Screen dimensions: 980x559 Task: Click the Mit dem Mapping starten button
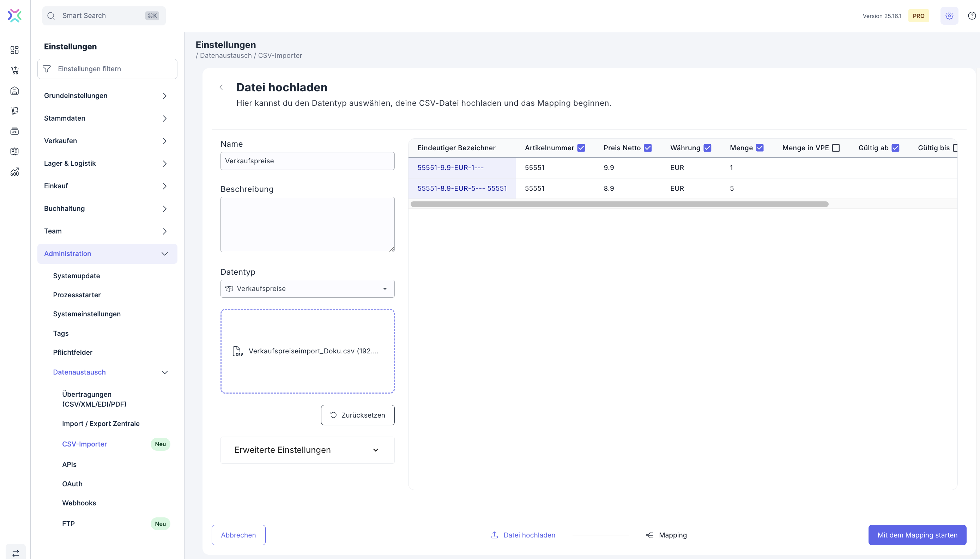pyautogui.click(x=917, y=535)
